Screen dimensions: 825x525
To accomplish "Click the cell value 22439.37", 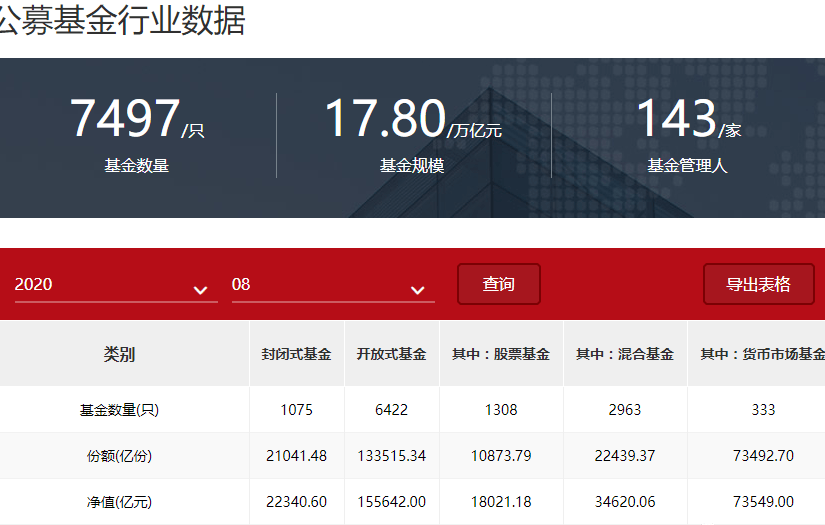I will (625, 456).
